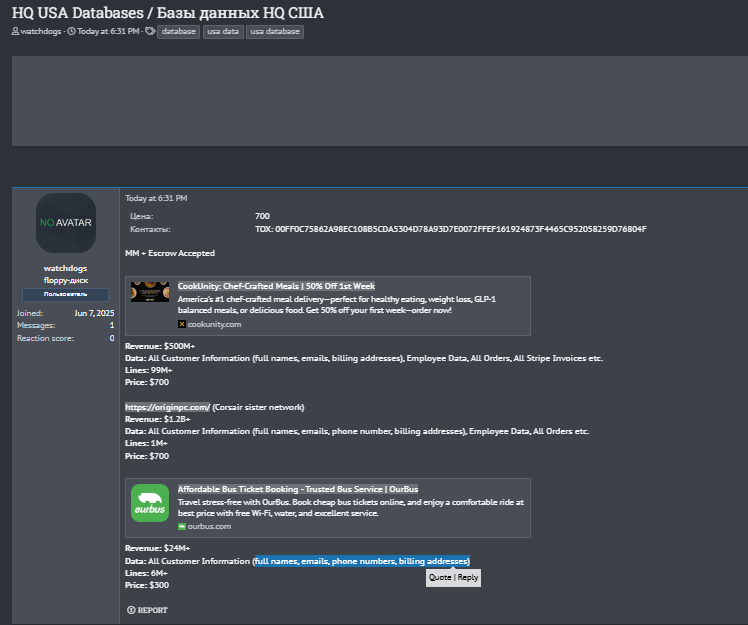Open the green OurBus logo thumbnail
The image size is (748, 625).
150,502
